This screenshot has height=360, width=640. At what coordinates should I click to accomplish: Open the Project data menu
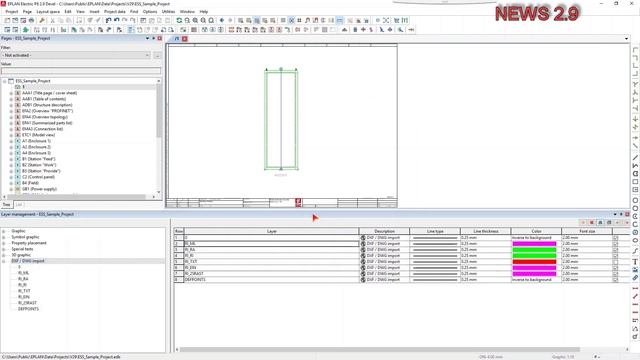coord(115,11)
